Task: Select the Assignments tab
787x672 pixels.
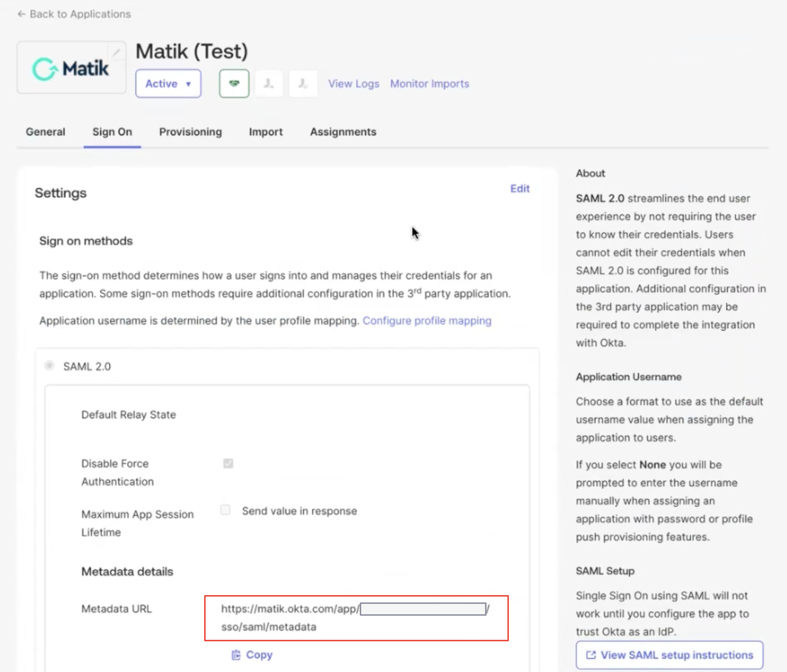Action: [x=343, y=132]
